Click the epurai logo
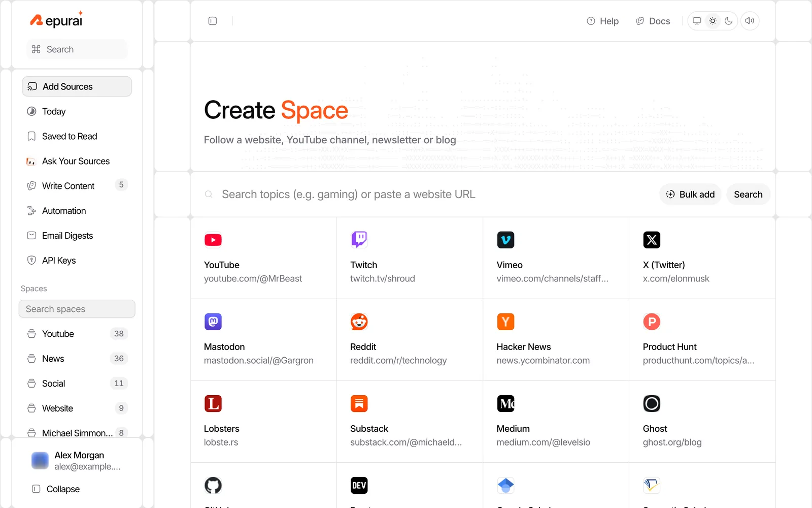Screen dimensions: 812x508 (56, 20)
